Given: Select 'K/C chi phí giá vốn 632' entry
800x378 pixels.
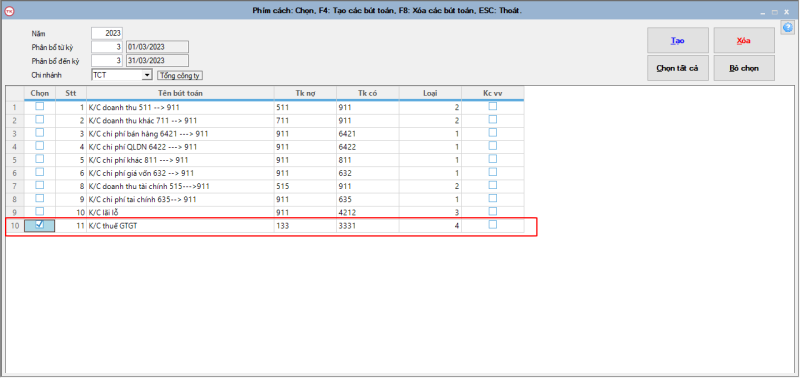Looking at the screenshot, I should coord(141,173).
